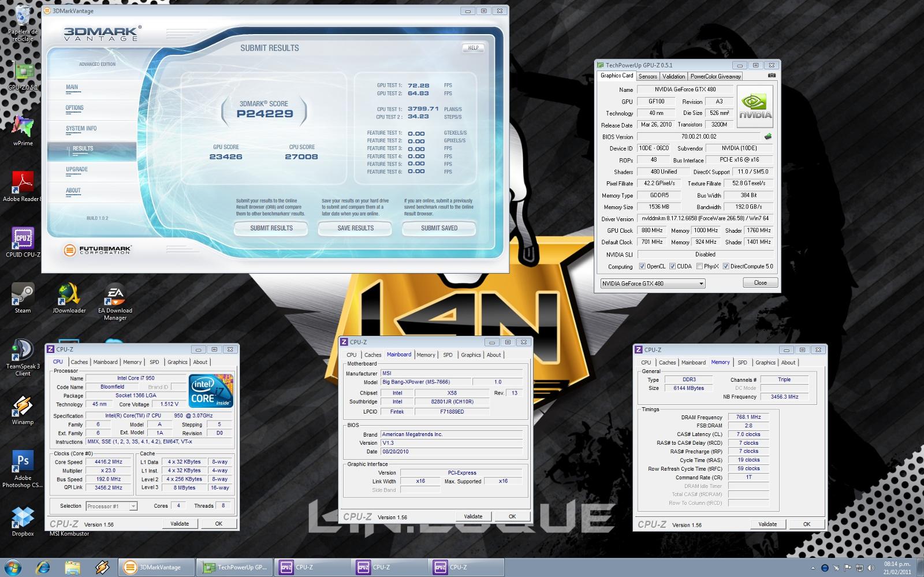Screen dimensions: 924x577
Task: Click the GPU-Z BIOS save chip icon
Action: point(767,137)
